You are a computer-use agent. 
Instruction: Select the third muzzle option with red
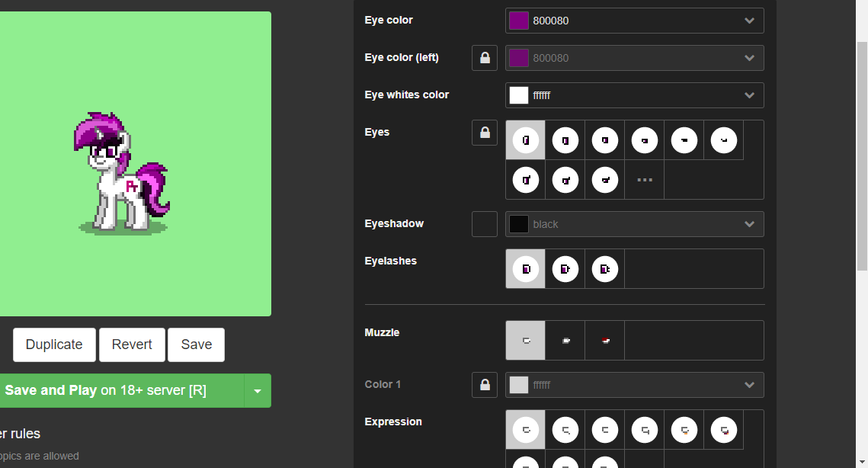click(x=605, y=341)
